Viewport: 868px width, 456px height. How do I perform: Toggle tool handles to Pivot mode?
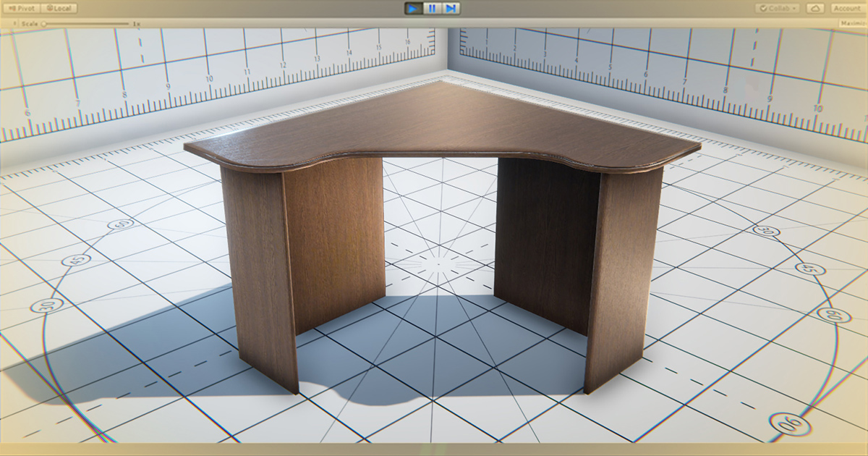point(23,7)
